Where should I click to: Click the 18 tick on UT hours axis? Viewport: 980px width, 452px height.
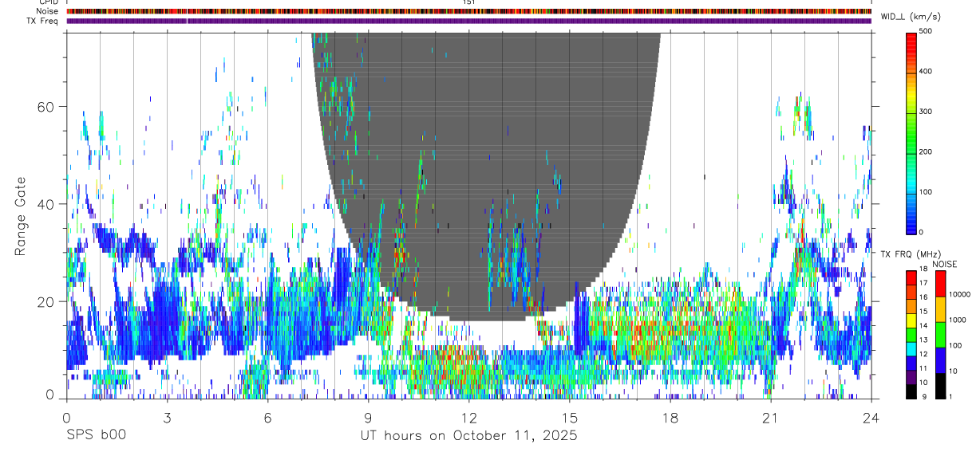coord(670,417)
